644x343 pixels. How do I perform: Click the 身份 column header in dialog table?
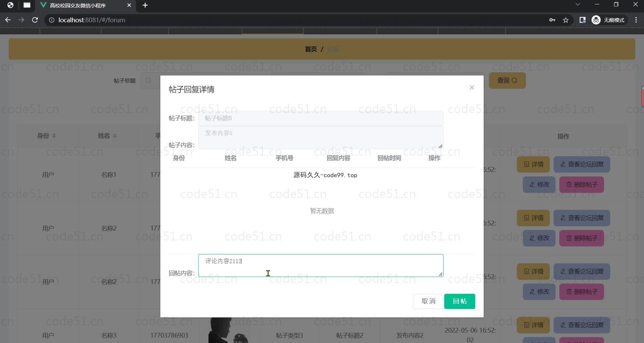179,158
